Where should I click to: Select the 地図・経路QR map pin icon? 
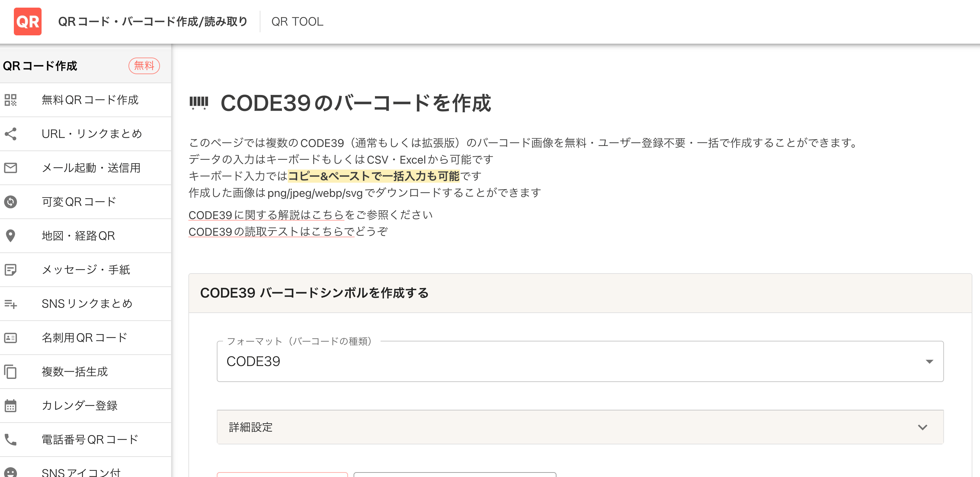(x=11, y=236)
